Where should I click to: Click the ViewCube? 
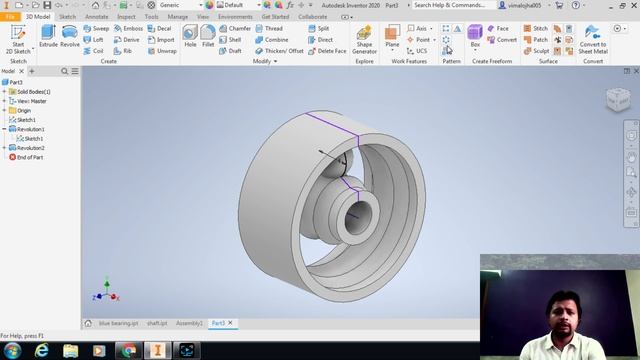tap(618, 99)
